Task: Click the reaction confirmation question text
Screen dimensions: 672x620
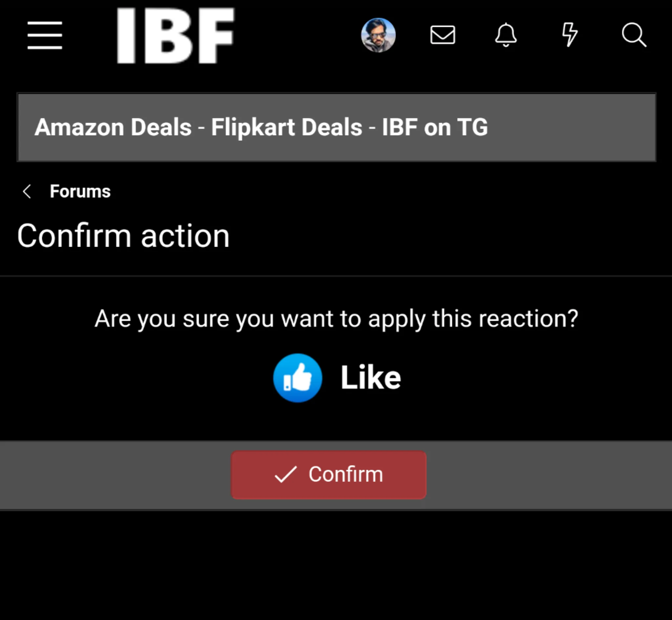Action: pos(336,319)
